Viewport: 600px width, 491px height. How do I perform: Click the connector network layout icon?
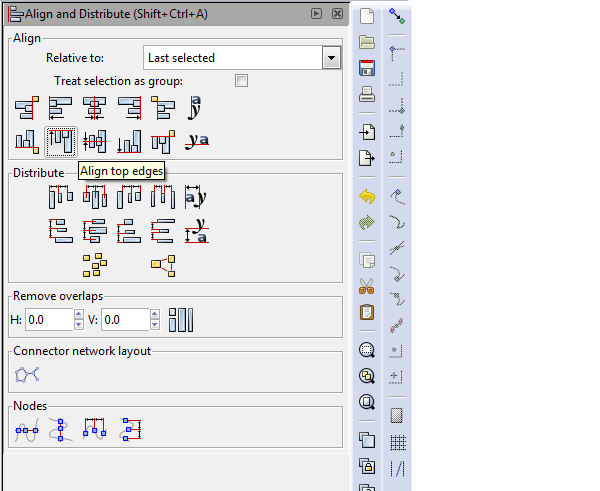28,374
